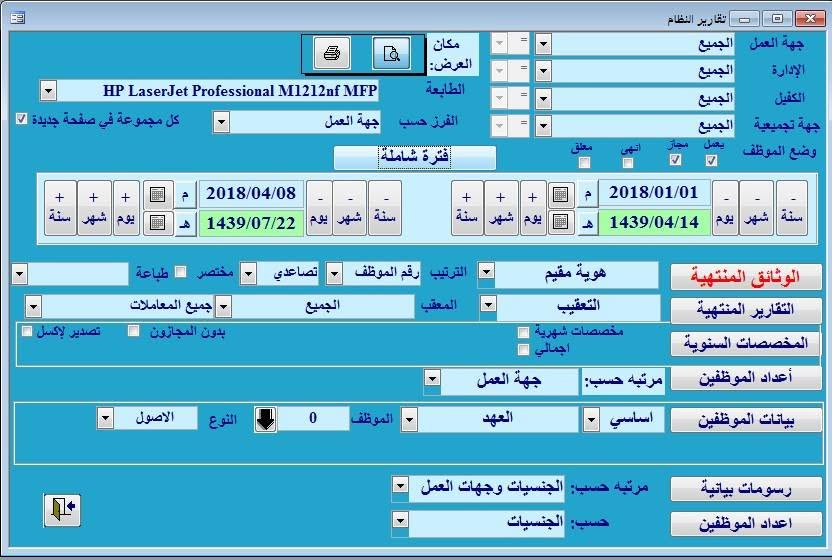Click the م button beside 2018/04/08
The height and width of the screenshot is (560, 832).
(185, 195)
